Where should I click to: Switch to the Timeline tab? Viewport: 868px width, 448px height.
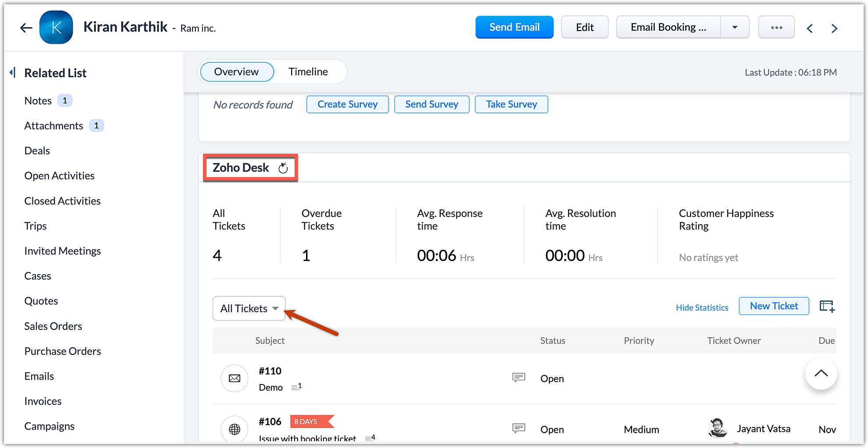[308, 72]
